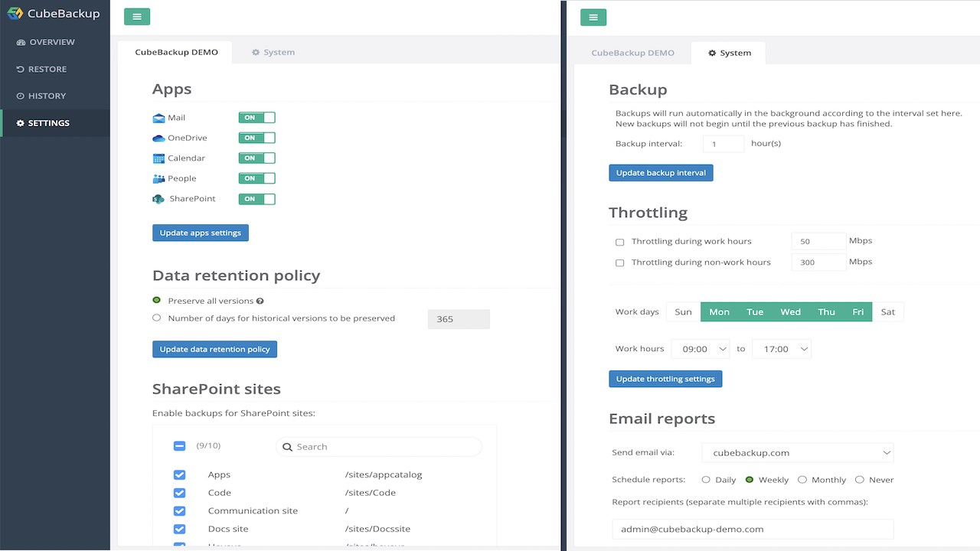This screenshot has height=551, width=980.
Task: Toggle Wed as a work day
Action: (791, 311)
